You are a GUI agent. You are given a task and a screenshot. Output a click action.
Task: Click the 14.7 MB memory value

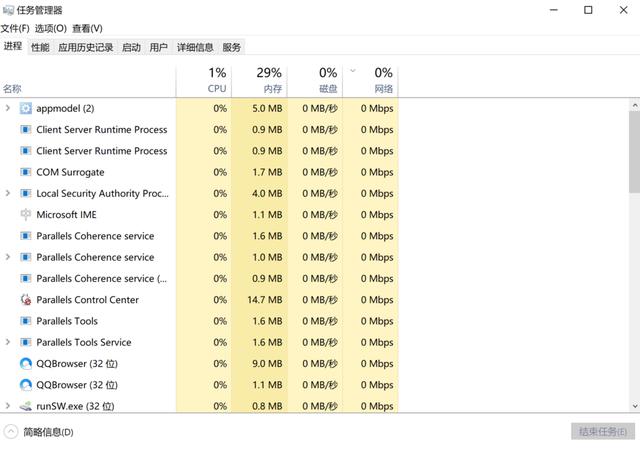pos(264,300)
